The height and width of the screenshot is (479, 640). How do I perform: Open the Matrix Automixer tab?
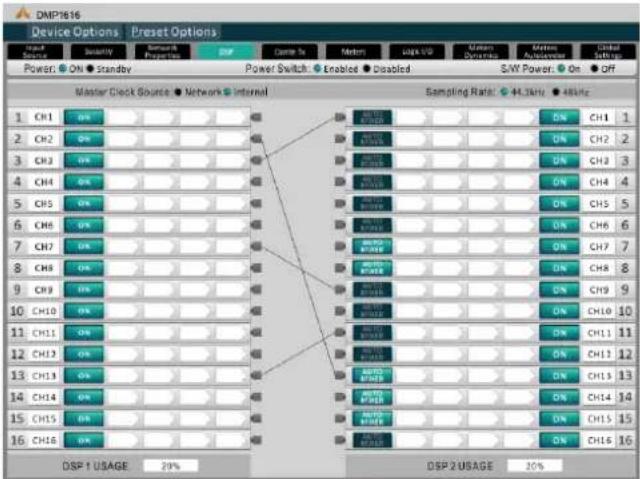coord(544,52)
